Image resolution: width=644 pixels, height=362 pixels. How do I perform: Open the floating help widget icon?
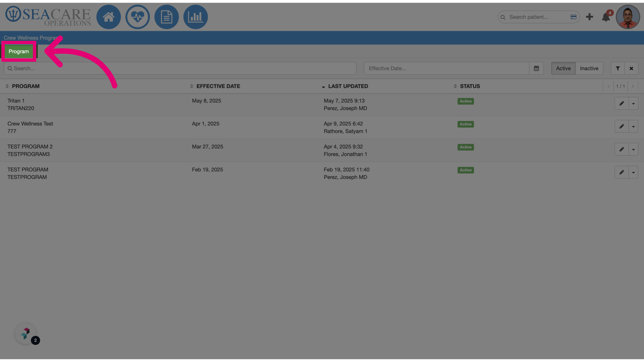pos(26,334)
